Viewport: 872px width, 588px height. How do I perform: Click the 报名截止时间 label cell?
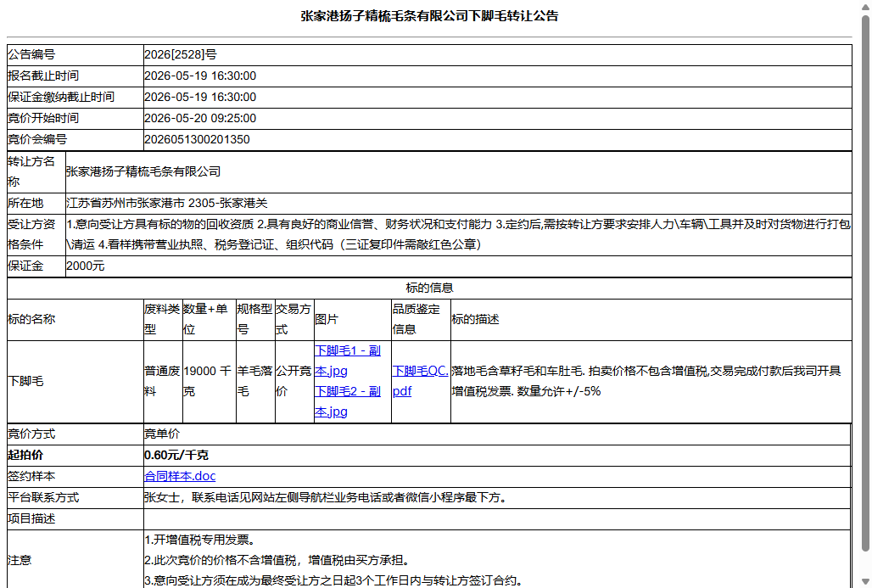tap(75, 76)
